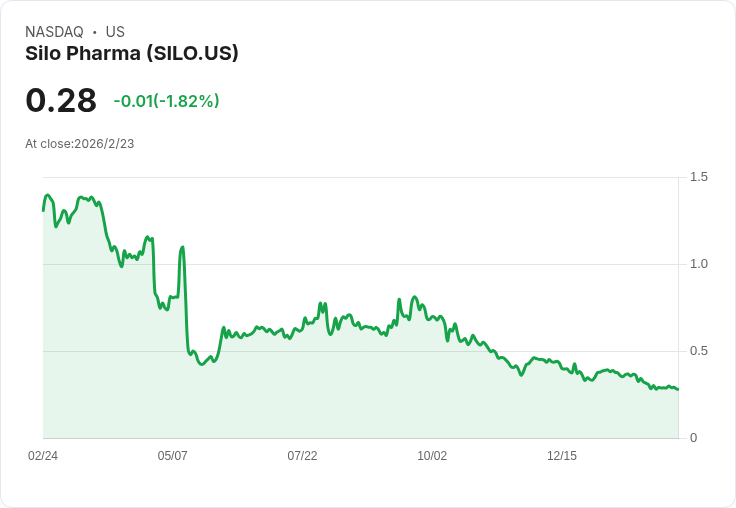
Task: Select the 1.5 y-axis label
Action: click(x=699, y=177)
